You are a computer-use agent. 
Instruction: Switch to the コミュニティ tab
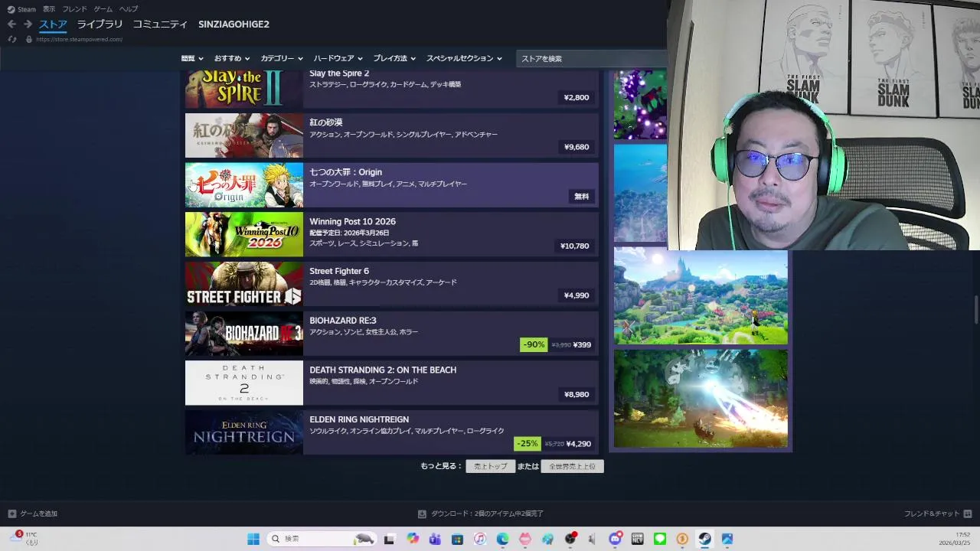point(160,24)
